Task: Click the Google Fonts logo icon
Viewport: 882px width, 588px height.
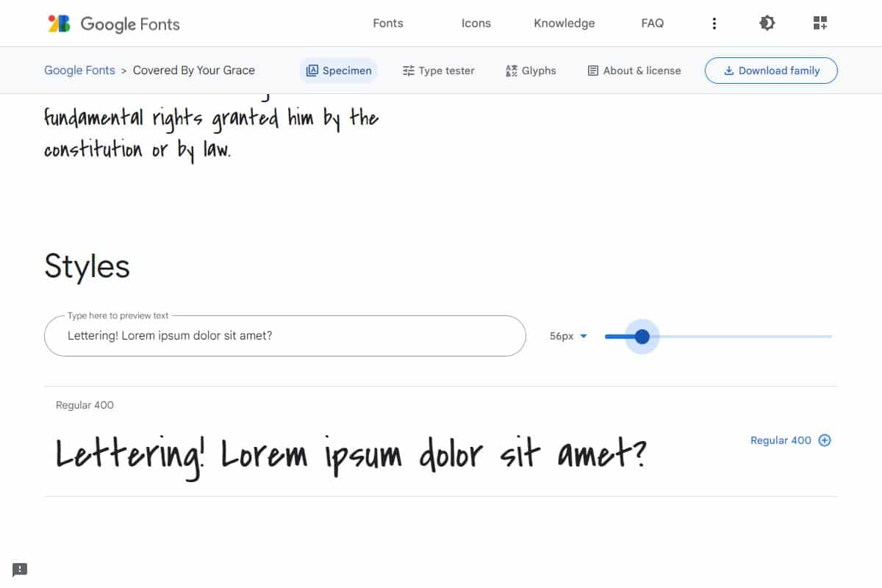Action: tap(59, 24)
